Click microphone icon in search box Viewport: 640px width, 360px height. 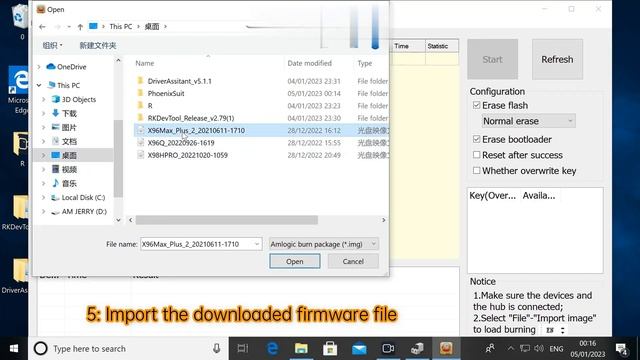point(216,348)
